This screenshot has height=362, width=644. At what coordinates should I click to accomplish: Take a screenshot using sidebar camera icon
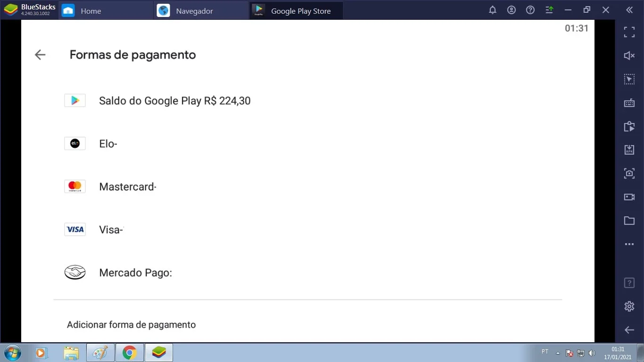point(629,173)
